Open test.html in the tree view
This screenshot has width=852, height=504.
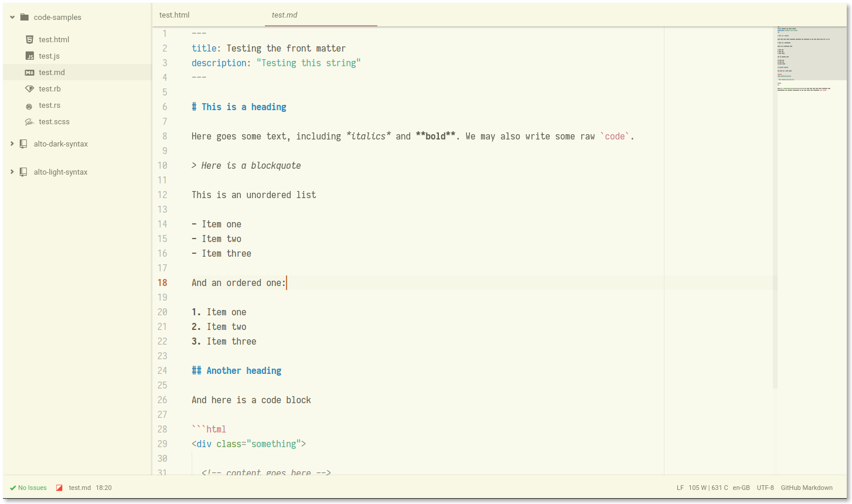[x=54, y=39]
